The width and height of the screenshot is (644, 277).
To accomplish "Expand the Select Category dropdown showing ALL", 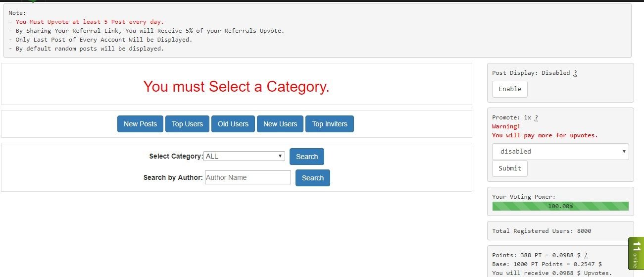I will pyautogui.click(x=245, y=156).
